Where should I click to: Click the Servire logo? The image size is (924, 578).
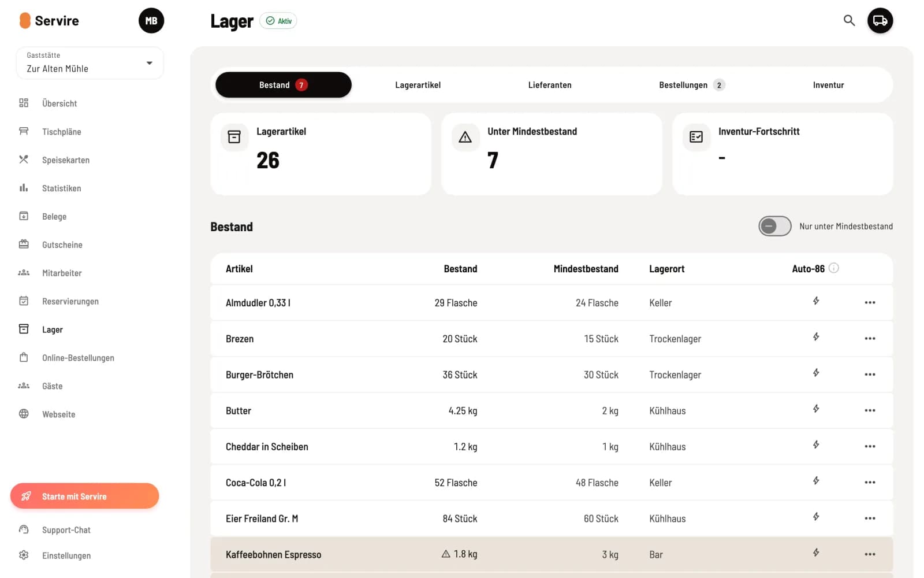[49, 21]
